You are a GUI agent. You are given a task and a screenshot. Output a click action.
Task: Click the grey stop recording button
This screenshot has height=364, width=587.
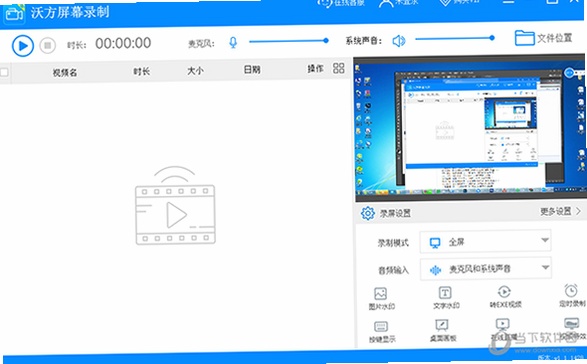[x=48, y=46]
